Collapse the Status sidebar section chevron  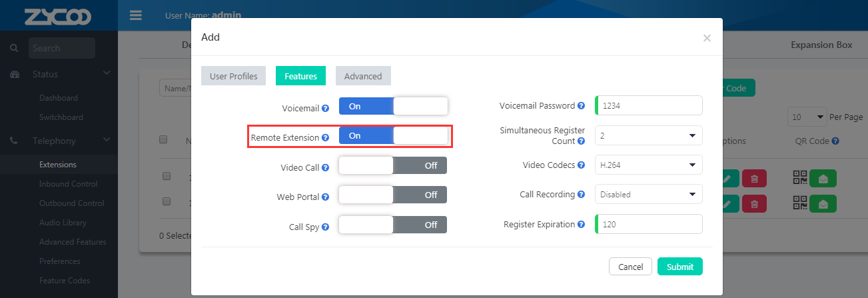click(107, 74)
